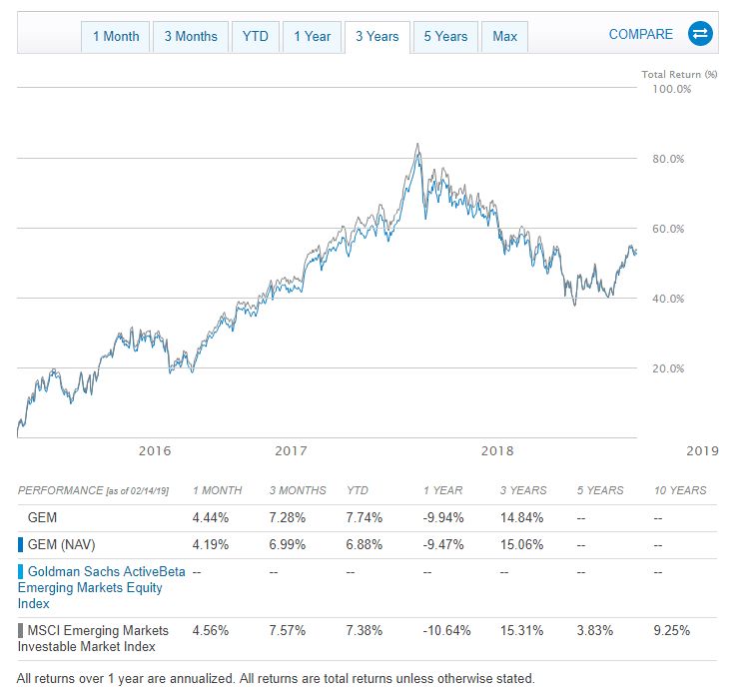The width and height of the screenshot is (746, 700).
Task: Click the 2019 x-axis label
Action: tap(702, 450)
